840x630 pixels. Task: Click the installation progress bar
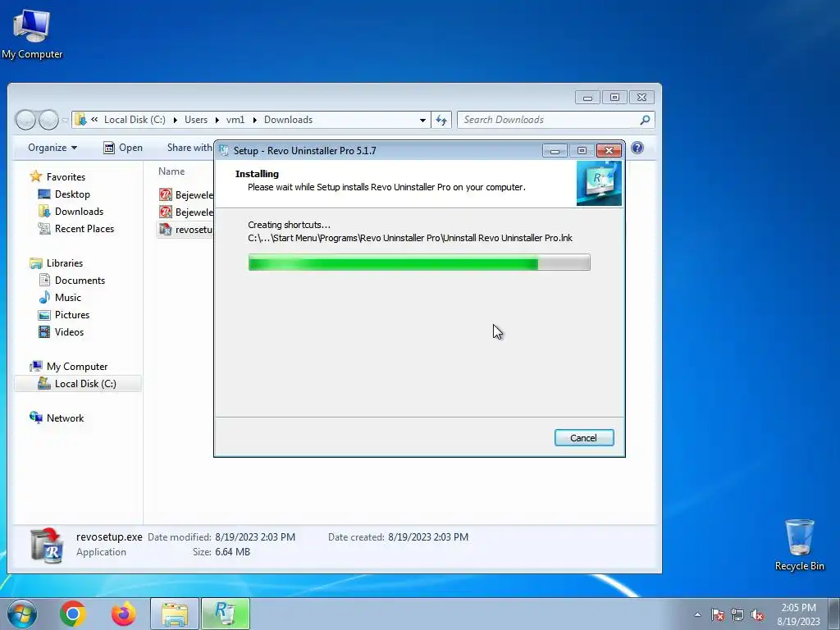pos(419,262)
